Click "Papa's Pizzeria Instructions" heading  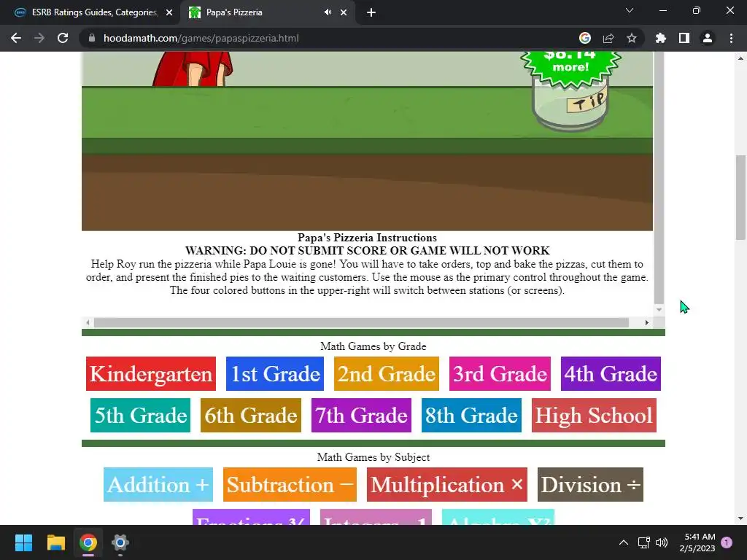[x=368, y=238]
